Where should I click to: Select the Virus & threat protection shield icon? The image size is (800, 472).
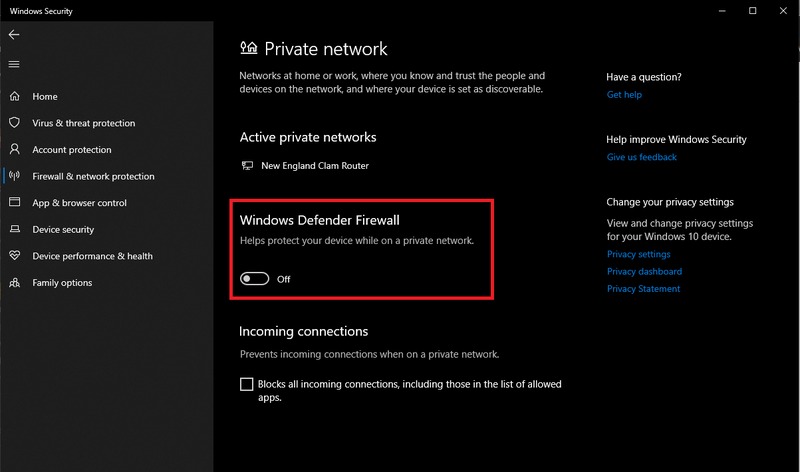[14, 123]
